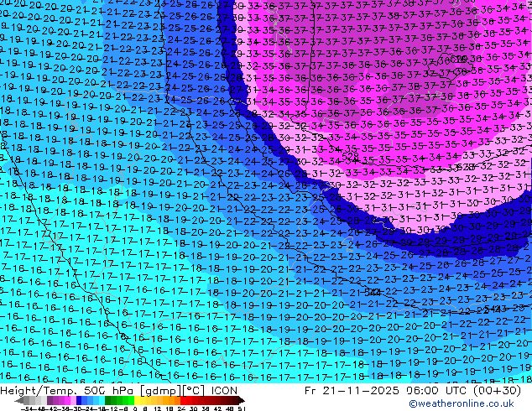Pick the cyan legend swatch above -18

click(102, 400)
